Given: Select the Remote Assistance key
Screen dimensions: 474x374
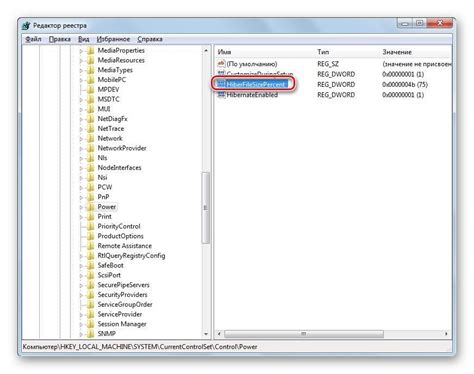Looking at the screenshot, I should (x=124, y=246).
